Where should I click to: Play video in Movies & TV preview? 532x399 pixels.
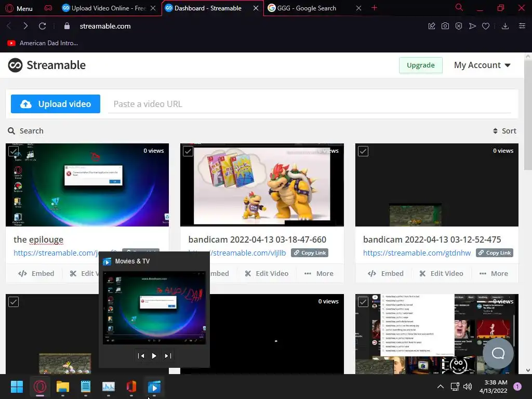pyautogui.click(x=154, y=356)
